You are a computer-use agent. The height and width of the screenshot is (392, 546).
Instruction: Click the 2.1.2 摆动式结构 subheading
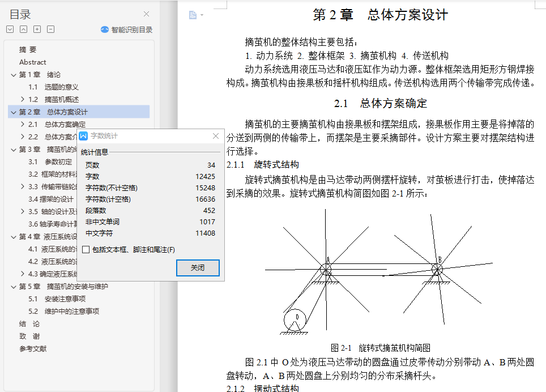(x=263, y=388)
